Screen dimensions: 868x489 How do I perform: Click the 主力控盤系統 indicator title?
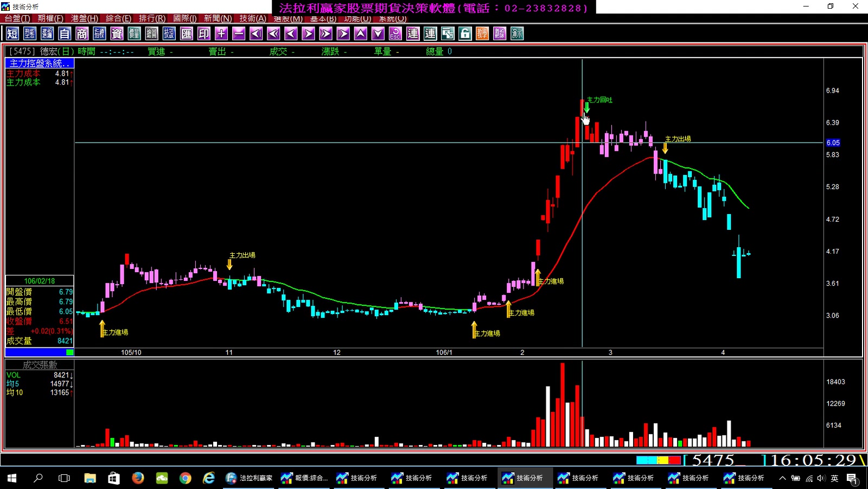40,63
